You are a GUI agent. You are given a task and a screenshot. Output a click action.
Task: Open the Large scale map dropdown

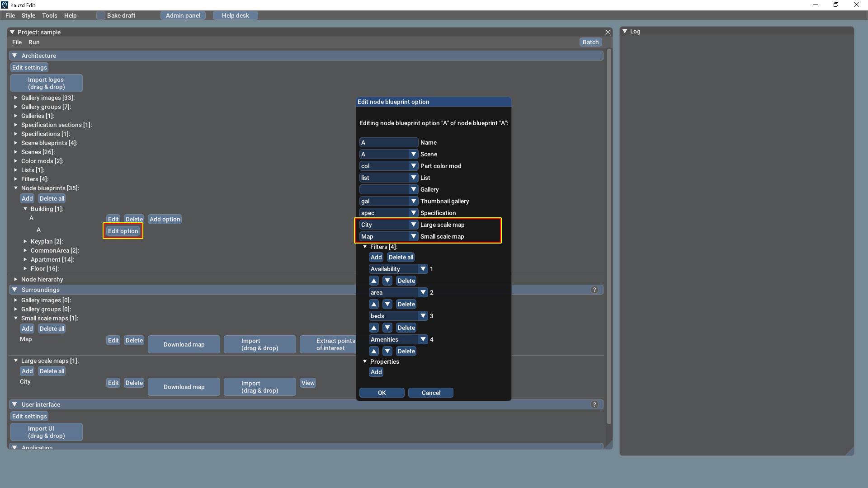coord(413,225)
